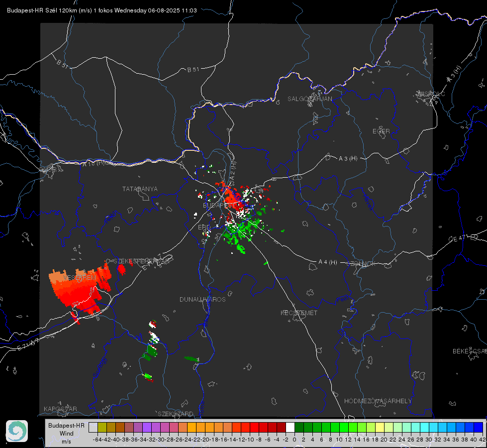Select the DUNAÚJVÁROS city label
The width and height of the screenshot is (487, 448).
202,299
